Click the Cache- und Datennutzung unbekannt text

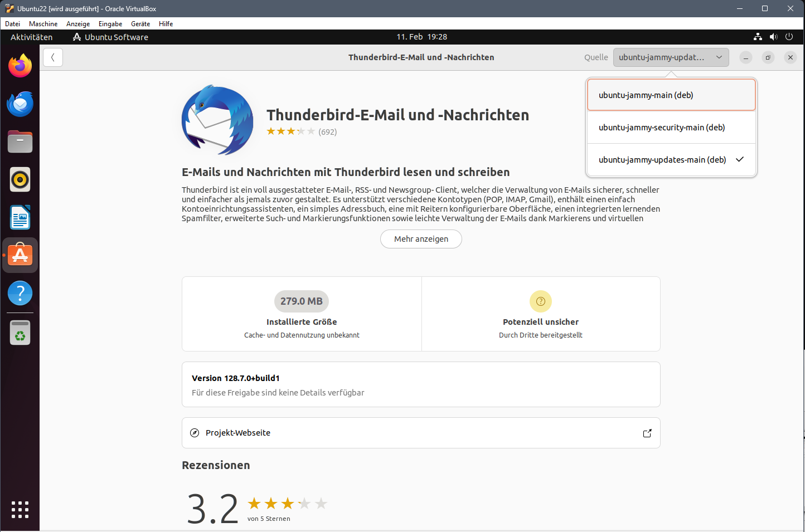tap(302, 335)
